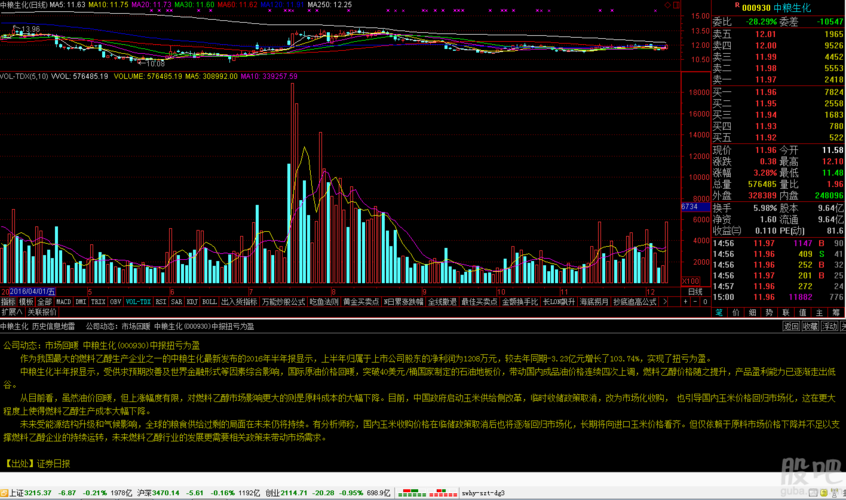Expand the 扩展 panel toggle
Image resolution: width=846 pixels, height=500 pixels.
[11, 312]
